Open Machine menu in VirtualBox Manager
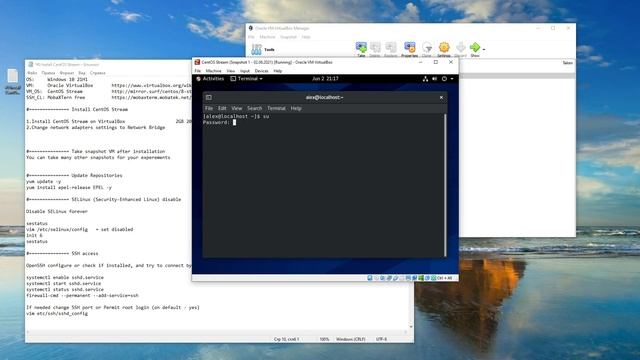The height and width of the screenshot is (360, 640). [267, 37]
